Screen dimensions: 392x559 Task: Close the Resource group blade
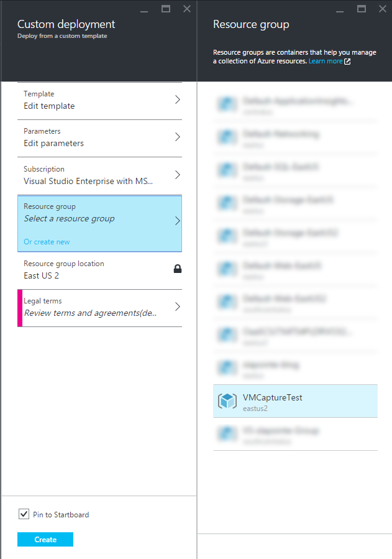pos(382,9)
